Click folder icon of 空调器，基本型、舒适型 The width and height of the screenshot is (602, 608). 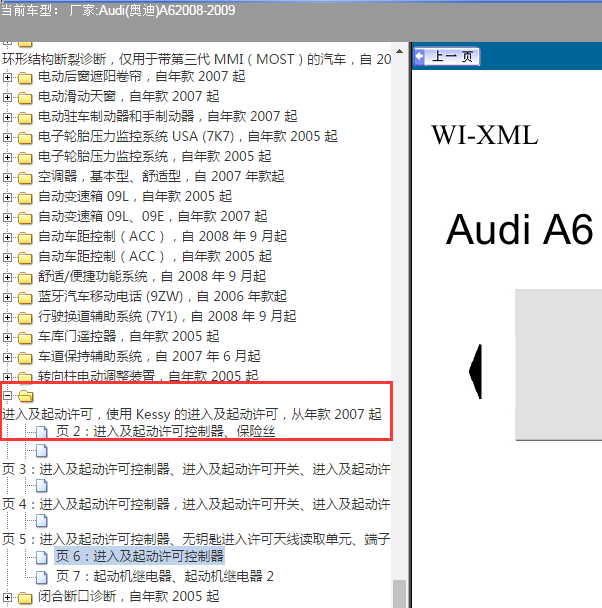click(25, 178)
